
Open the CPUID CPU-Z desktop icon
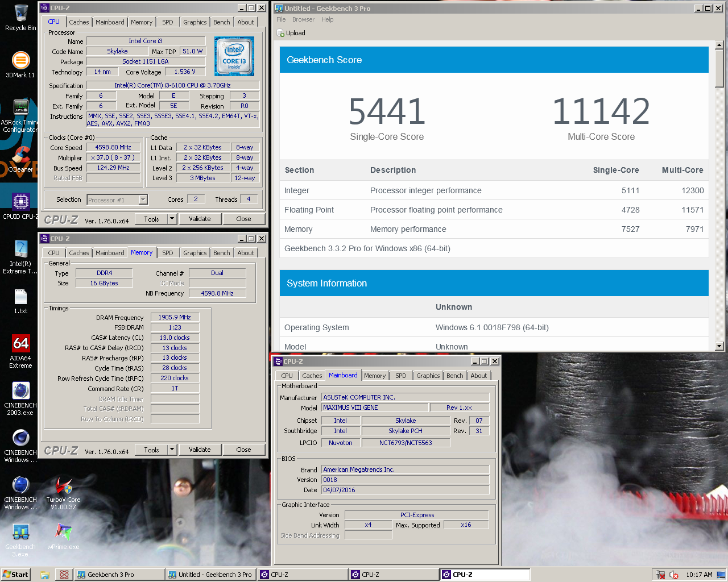point(20,206)
